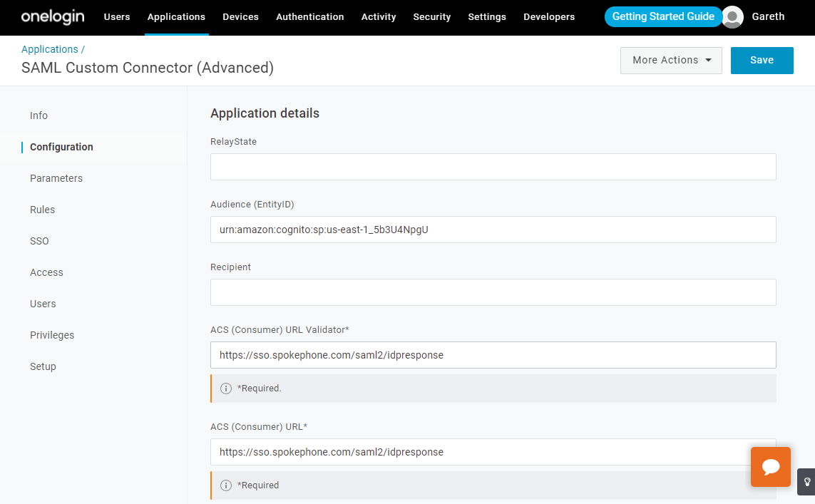This screenshot has width=815, height=504.
Task: Select the Configuration sidebar tab
Action: [61, 147]
